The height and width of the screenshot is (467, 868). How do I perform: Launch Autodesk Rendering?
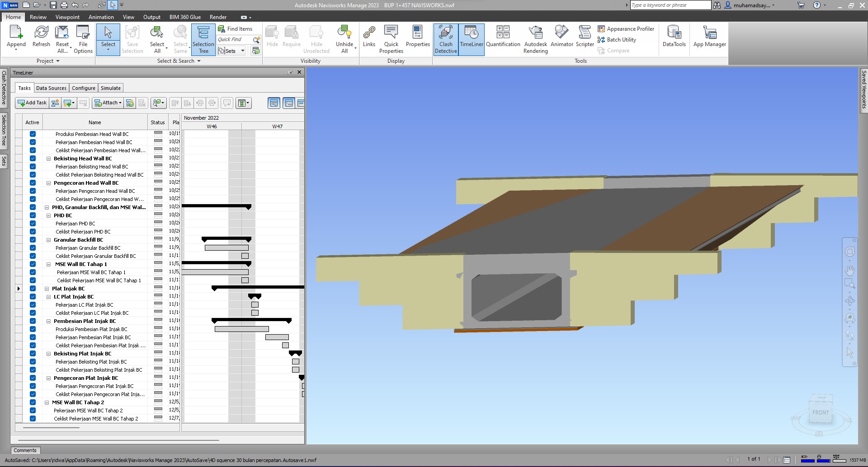pos(536,39)
